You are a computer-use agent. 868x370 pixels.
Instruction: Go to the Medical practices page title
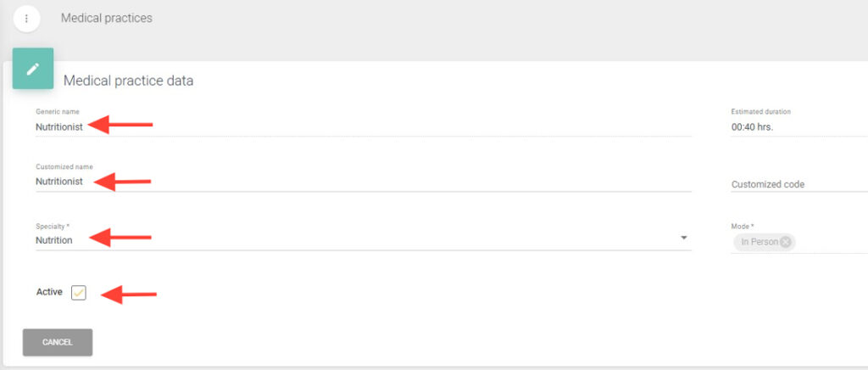pos(107,18)
